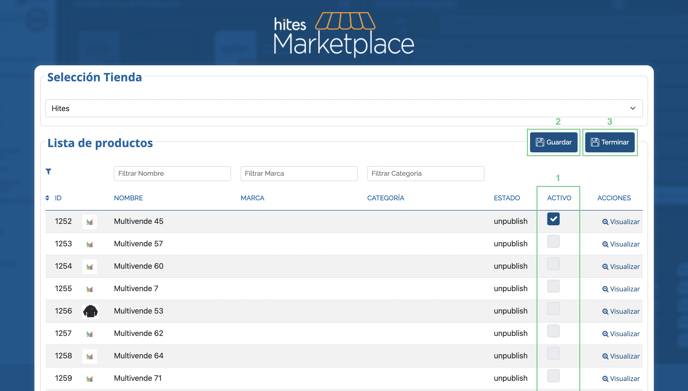Select the product name Multivende 62
This screenshot has width=688, height=391.
[x=139, y=333]
